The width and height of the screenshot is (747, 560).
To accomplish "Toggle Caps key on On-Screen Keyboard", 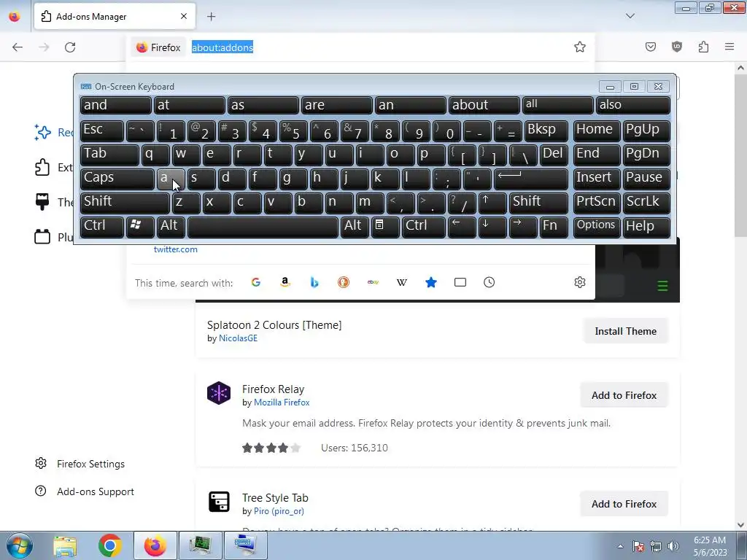I will click(117, 178).
